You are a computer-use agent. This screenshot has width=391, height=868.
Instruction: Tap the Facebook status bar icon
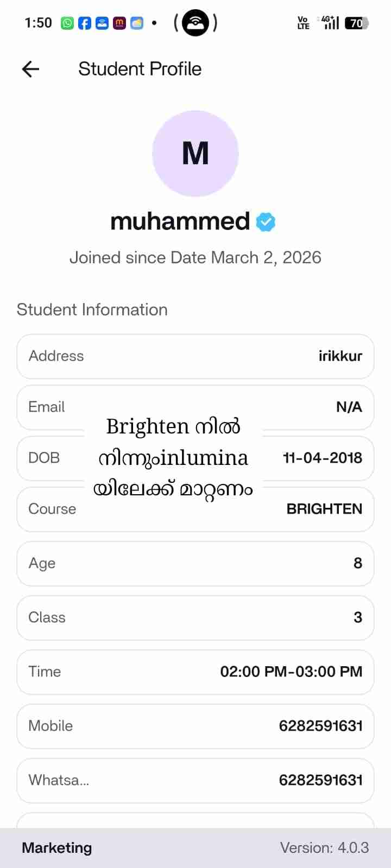(85, 23)
